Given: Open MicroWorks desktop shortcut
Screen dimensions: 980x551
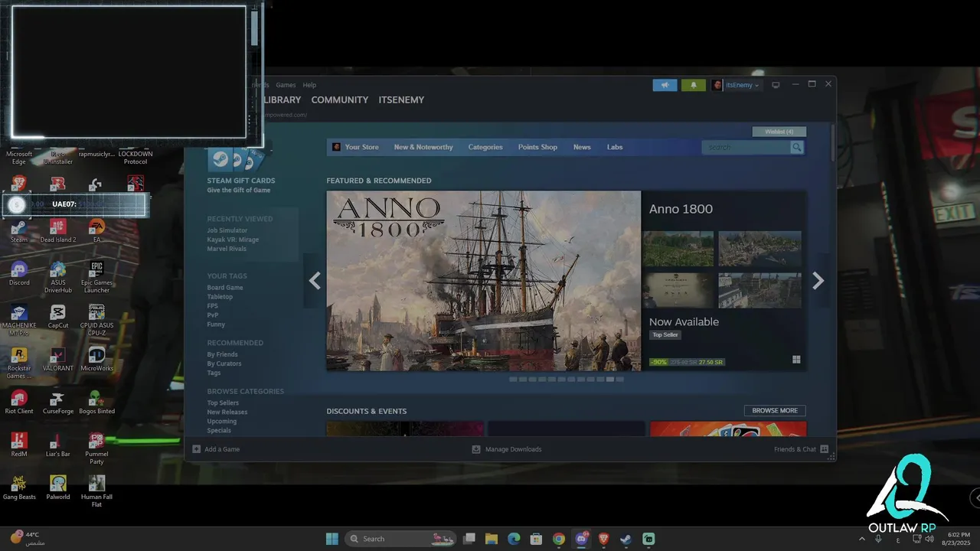Looking at the screenshot, I should coord(96,359).
